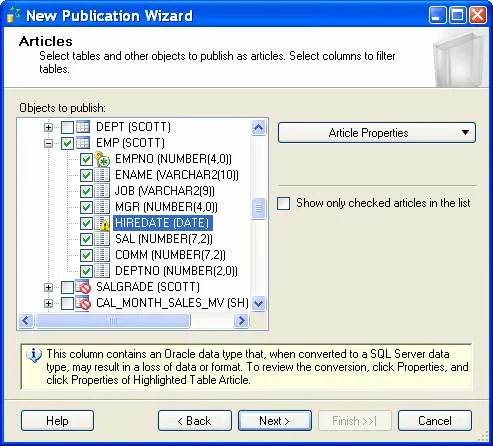Select the CAL_MONTH_SALES_MV (SH) tree item
Screen dimensions: 493x446
point(172,303)
